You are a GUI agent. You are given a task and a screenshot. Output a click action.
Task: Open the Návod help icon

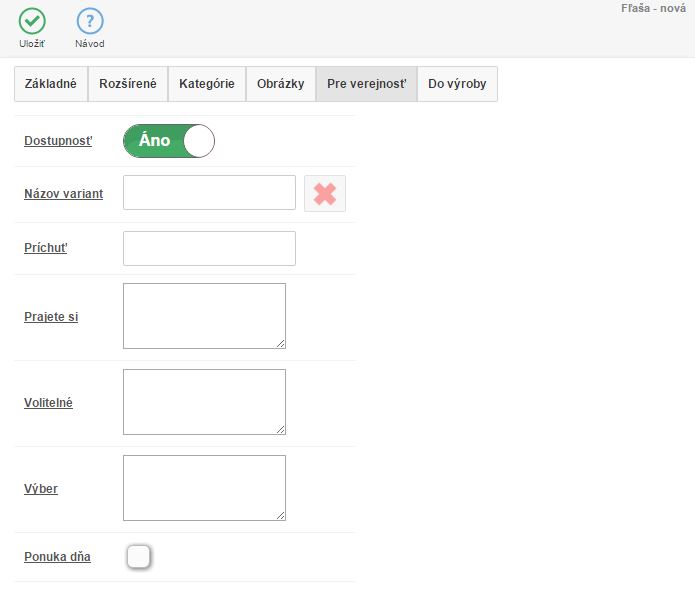point(90,21)
